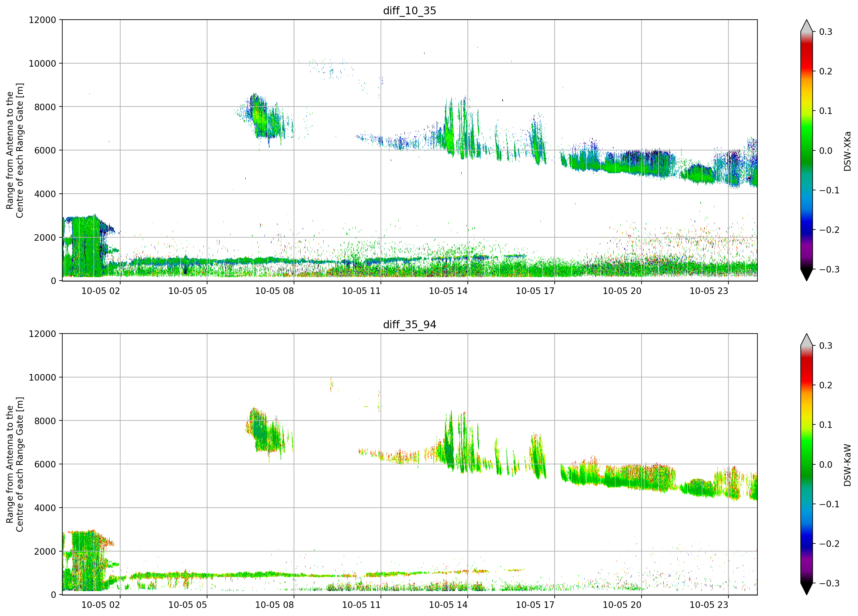Click the 0.0 tick on DSW-XKa colorbar
Image resolution: width=858 pixels, height=616 pixels.
point(826,151)
